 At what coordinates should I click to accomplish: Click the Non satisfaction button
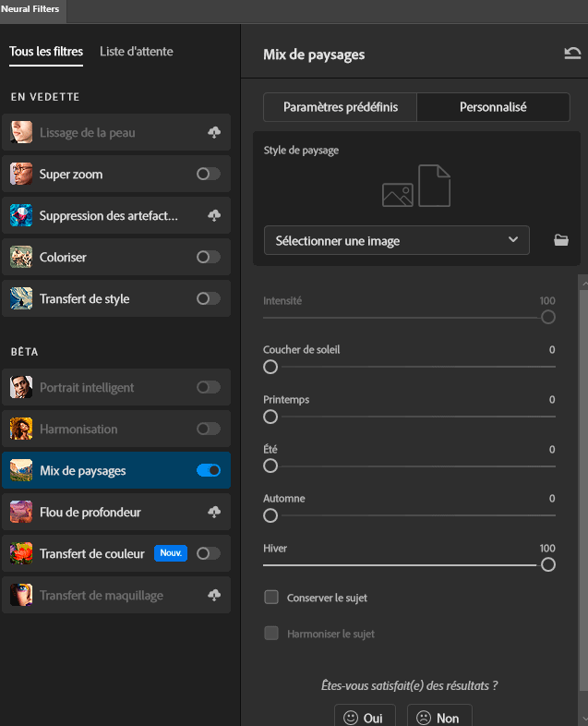tap(439, 717)
